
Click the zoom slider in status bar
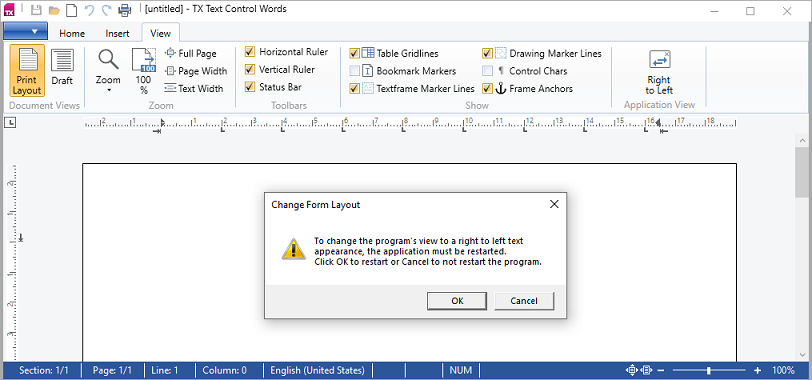(x=708, y=370)
